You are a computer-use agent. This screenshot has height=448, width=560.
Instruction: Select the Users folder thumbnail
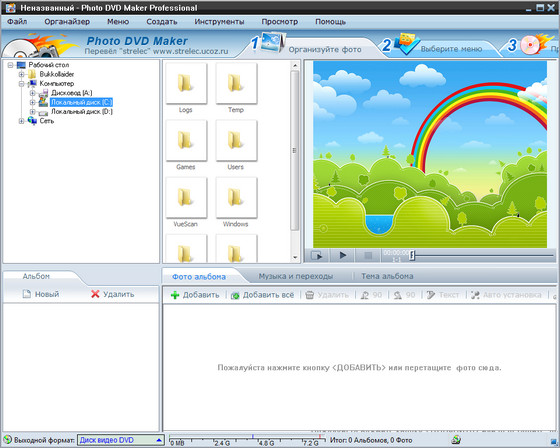click(x=236, y=140)
